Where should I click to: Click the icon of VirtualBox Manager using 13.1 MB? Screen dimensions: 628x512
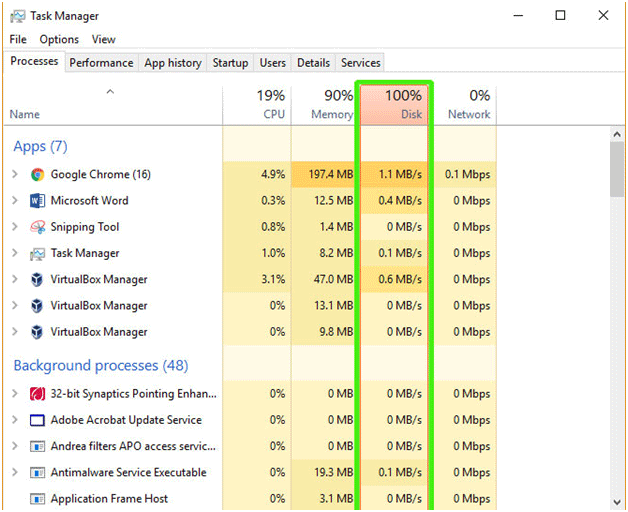[37, 306]
